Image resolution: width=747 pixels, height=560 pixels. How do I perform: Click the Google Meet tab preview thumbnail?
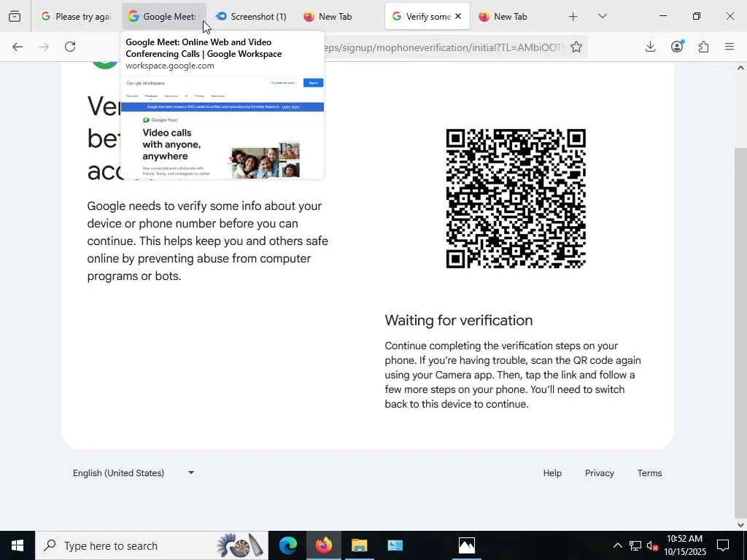pyautogui.click(x=222, y=127)
